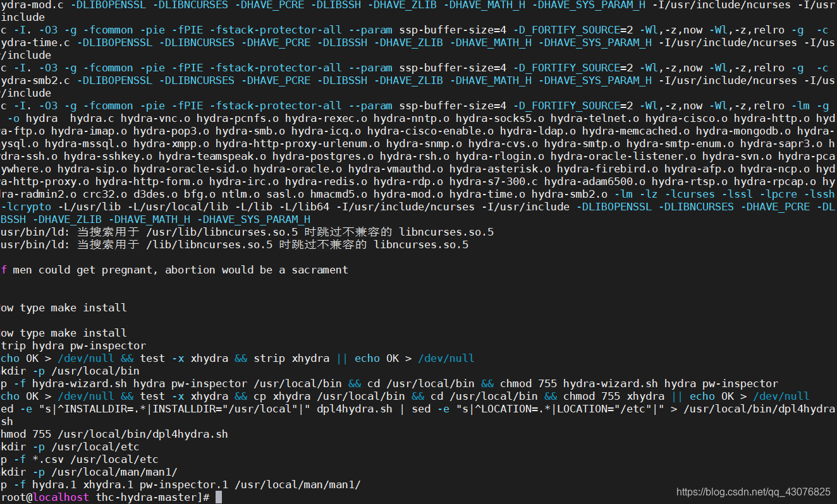Click the text 'ydra-smb2.c'
This screenshot has width=837, height=504.
click(35, 81)
